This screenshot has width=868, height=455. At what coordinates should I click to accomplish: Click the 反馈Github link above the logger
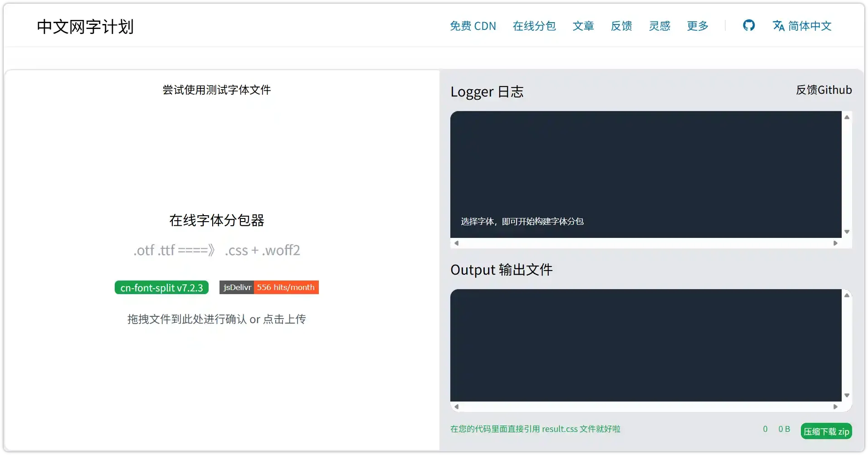pos(823,90)
